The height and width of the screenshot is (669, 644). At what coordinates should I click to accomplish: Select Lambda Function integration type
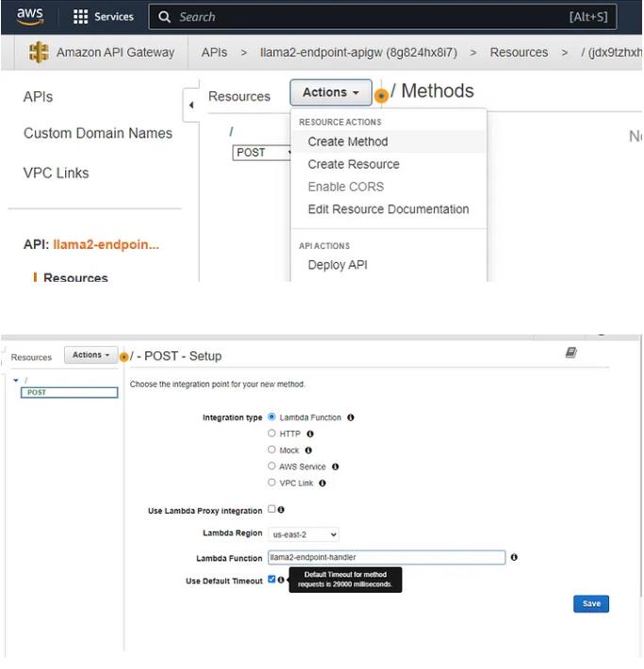click(x=272, y=416)
